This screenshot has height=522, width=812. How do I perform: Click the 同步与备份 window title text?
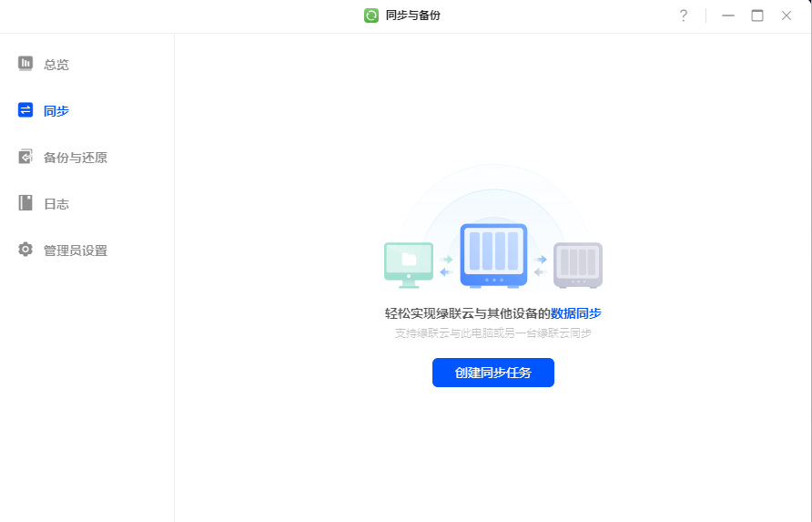413,15
